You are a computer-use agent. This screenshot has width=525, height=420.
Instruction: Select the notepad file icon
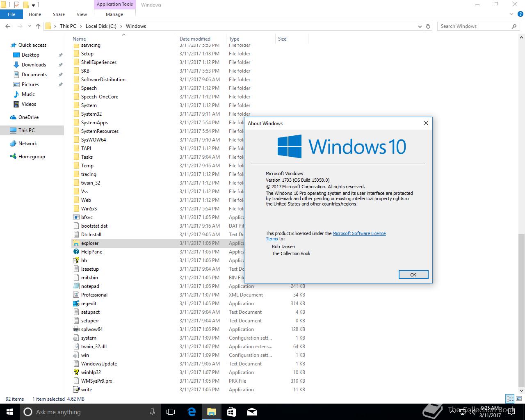[x=76, y=286]
